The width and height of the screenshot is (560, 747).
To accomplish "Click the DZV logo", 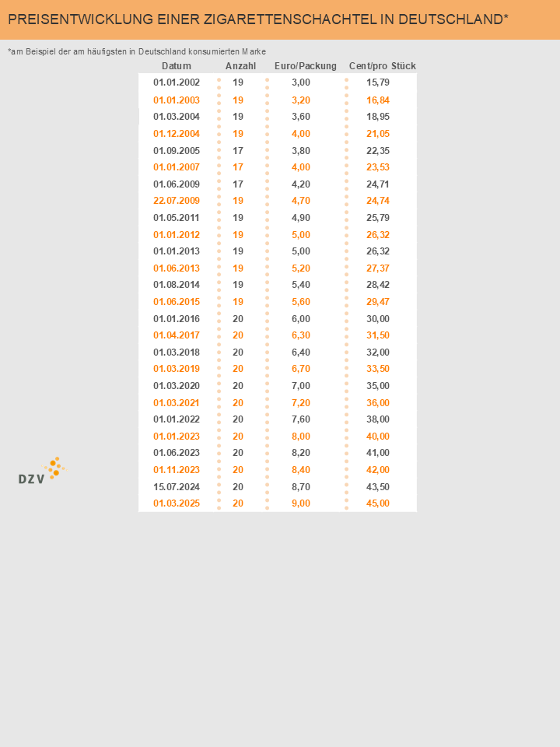I will pyautogui.click(x=40, y=472).
